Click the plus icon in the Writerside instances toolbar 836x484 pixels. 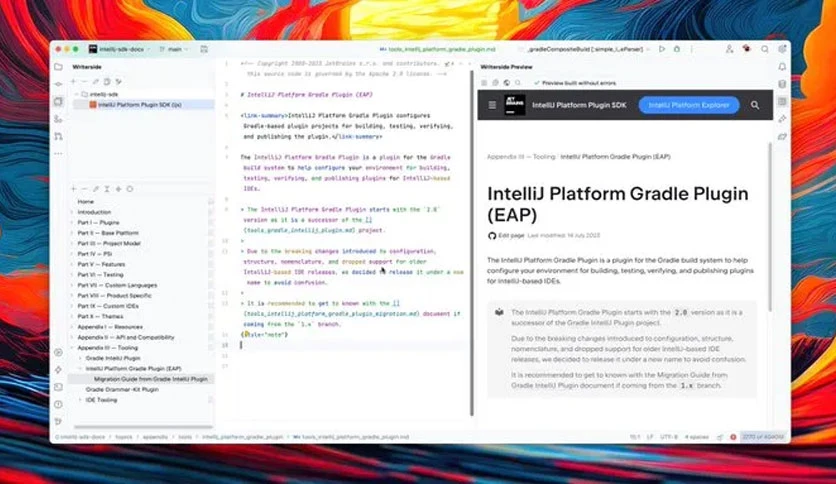click(x=74, y=82)
